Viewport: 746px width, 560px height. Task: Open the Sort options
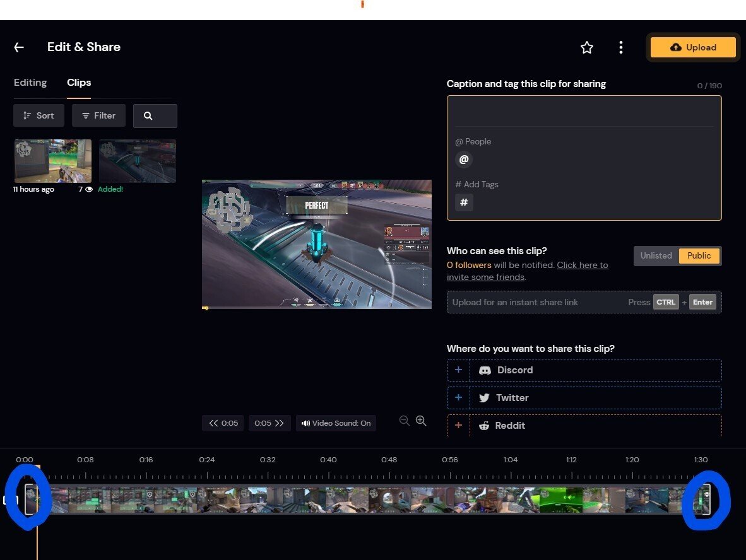(38, 115)
